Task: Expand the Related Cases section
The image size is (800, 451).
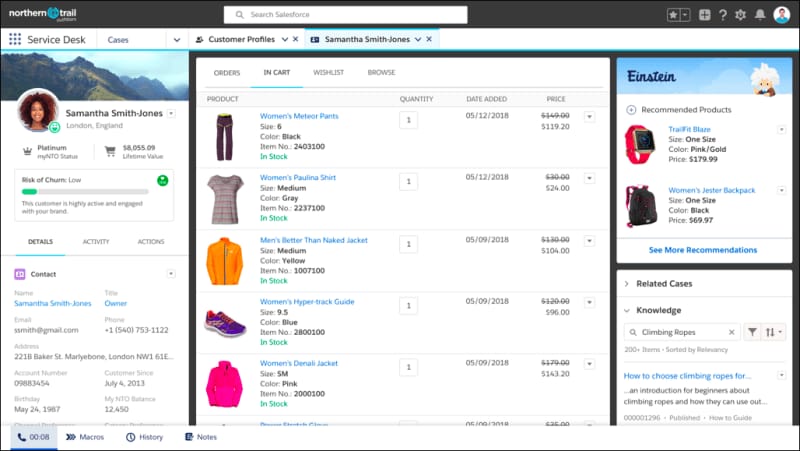Action: (627, 284)
